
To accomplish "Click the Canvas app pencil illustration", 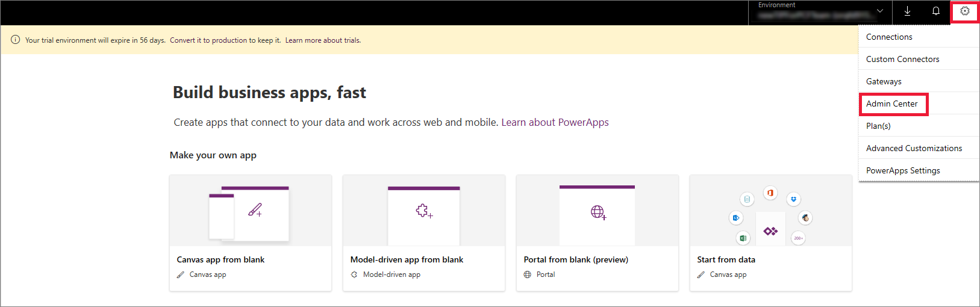I will pos(255,210).
